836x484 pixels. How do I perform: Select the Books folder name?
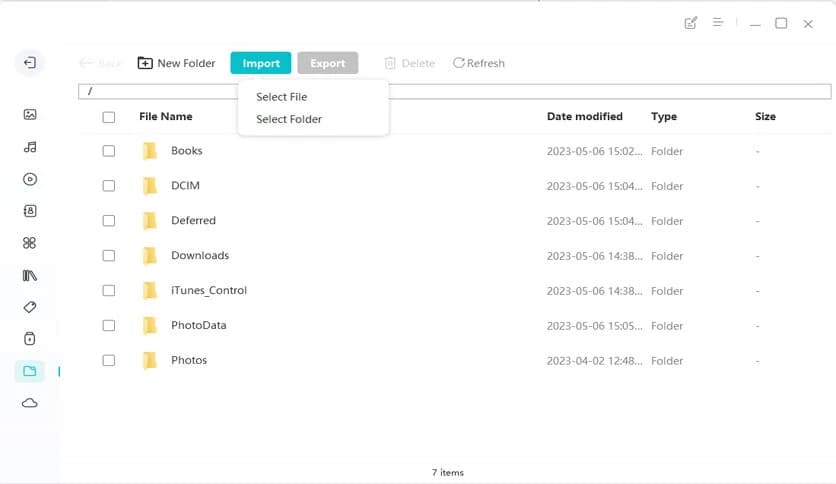tap(187, 151)
